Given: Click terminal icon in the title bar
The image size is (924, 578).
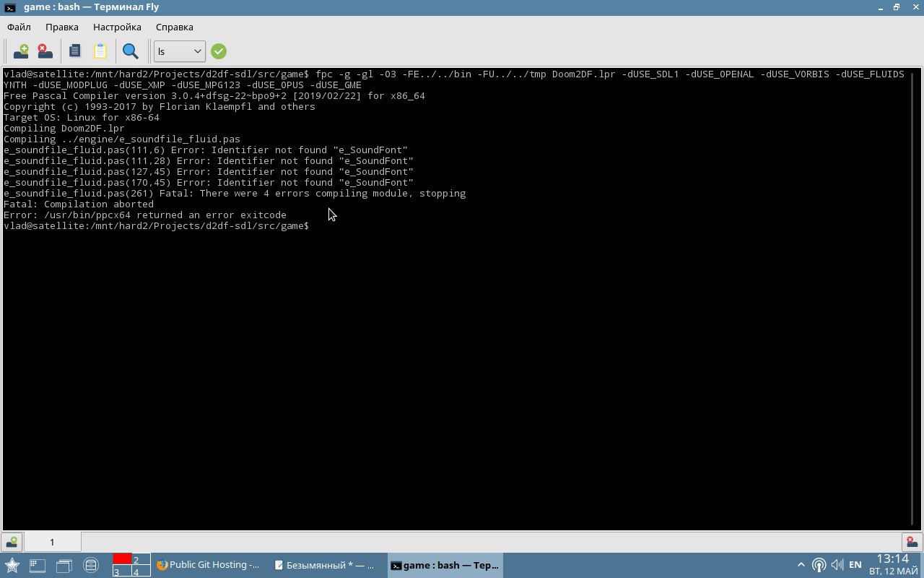Looking at the screenshot, I should tap(9, 7).
